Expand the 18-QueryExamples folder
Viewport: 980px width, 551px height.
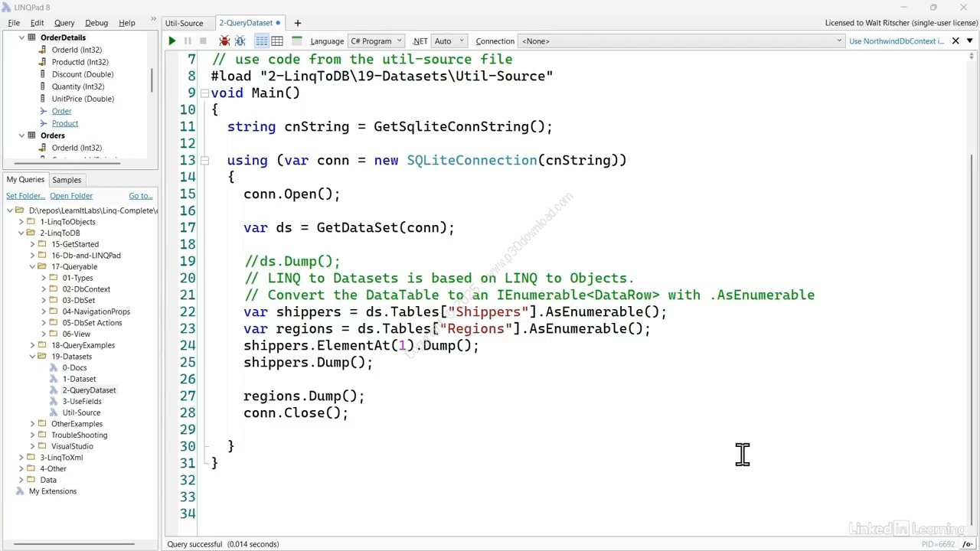33,345
